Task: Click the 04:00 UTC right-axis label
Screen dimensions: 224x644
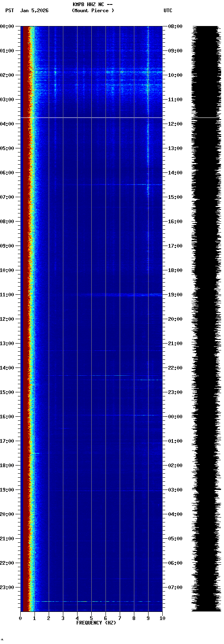Action: 175,514
